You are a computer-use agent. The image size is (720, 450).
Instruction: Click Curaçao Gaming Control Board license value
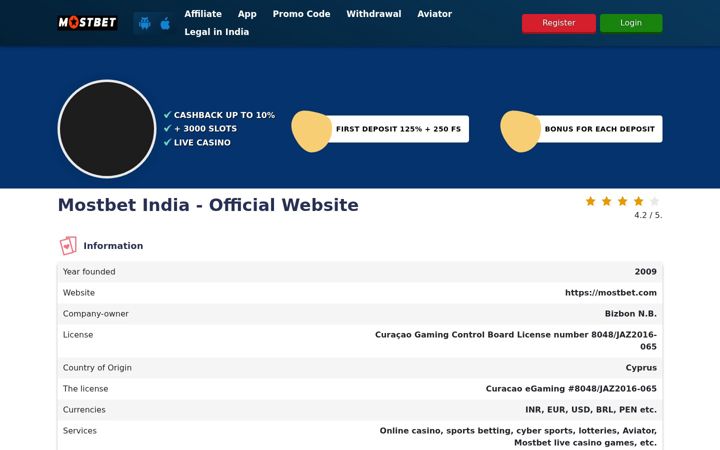coord(516,340)
